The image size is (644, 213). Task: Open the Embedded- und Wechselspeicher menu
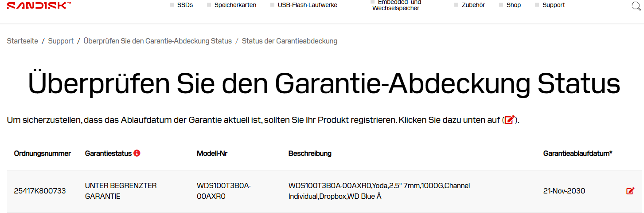coord(396,5)
